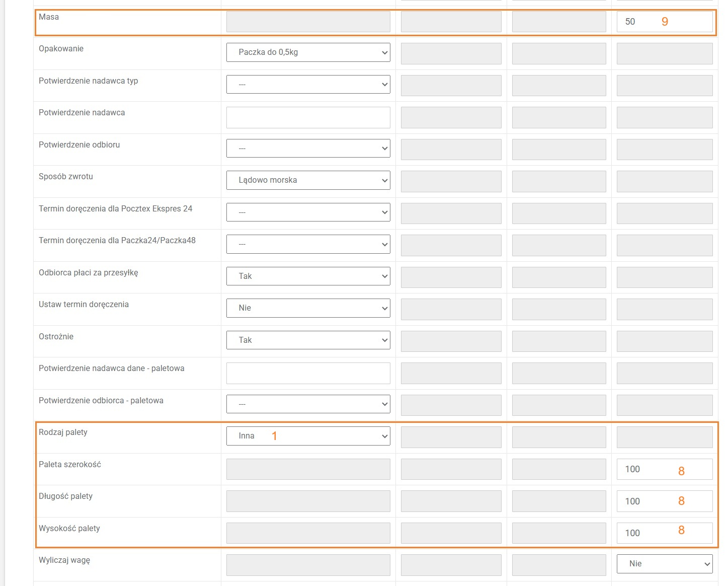728x586 pixels.
Task: Click Potwierdzenie nadawca dane - paletowa text field
Action: [308, 373]
